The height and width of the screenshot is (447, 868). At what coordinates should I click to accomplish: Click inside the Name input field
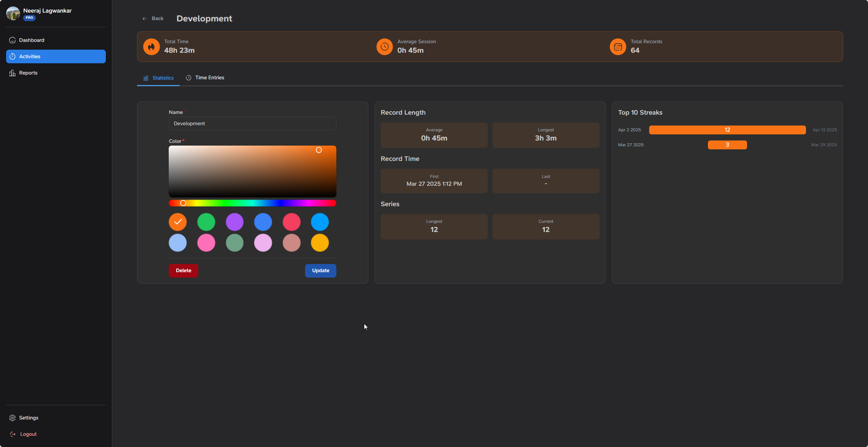pos(252,123)
